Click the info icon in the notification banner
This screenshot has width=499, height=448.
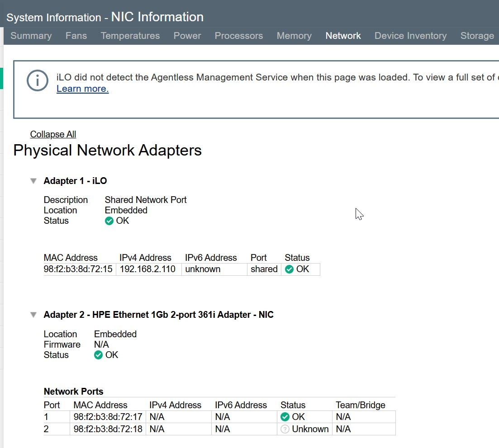(x=38, y=81)
